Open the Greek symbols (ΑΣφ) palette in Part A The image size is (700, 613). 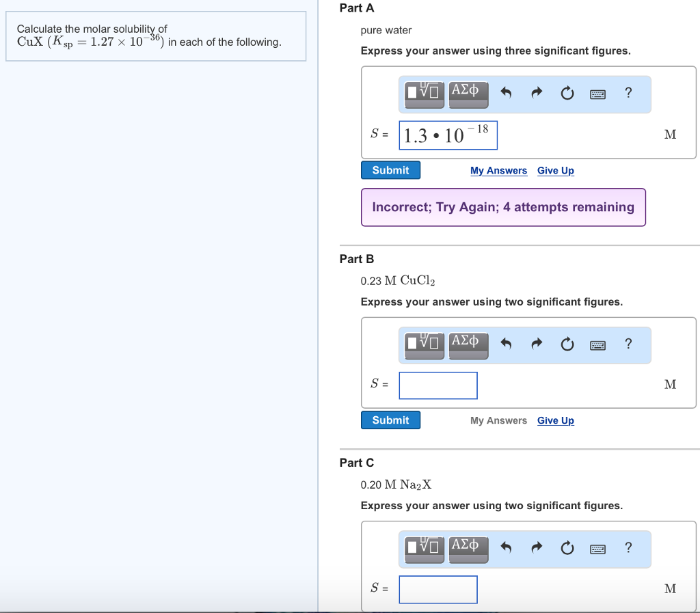pyautogui.click(x=468, y=94)
